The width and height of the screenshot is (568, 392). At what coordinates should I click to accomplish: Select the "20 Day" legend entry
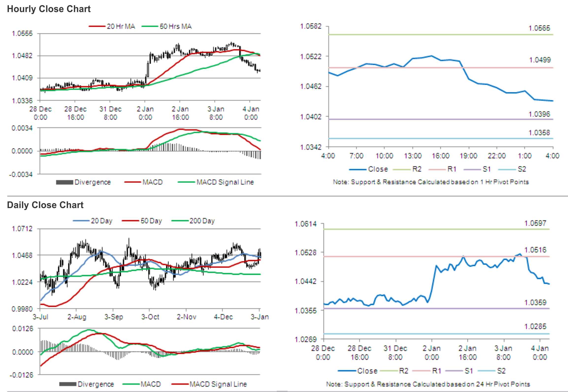93,221
